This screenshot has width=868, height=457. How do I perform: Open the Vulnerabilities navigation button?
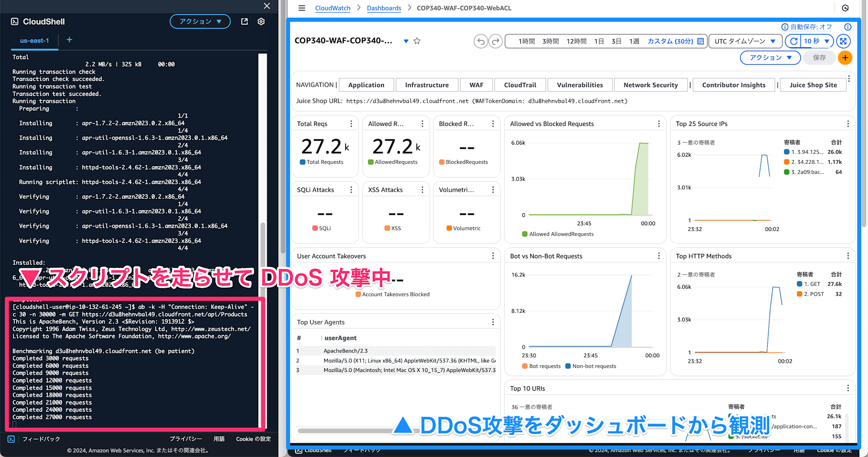(x=580, y=85)
